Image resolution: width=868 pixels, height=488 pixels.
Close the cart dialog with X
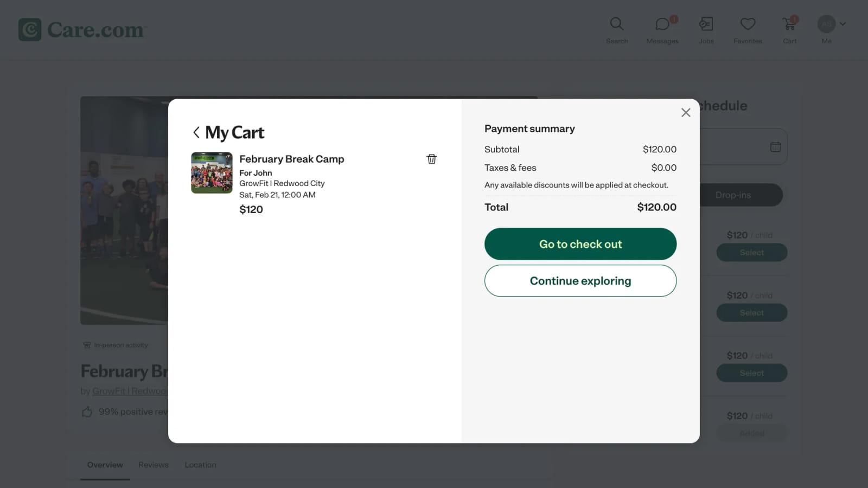click(686, 112)
